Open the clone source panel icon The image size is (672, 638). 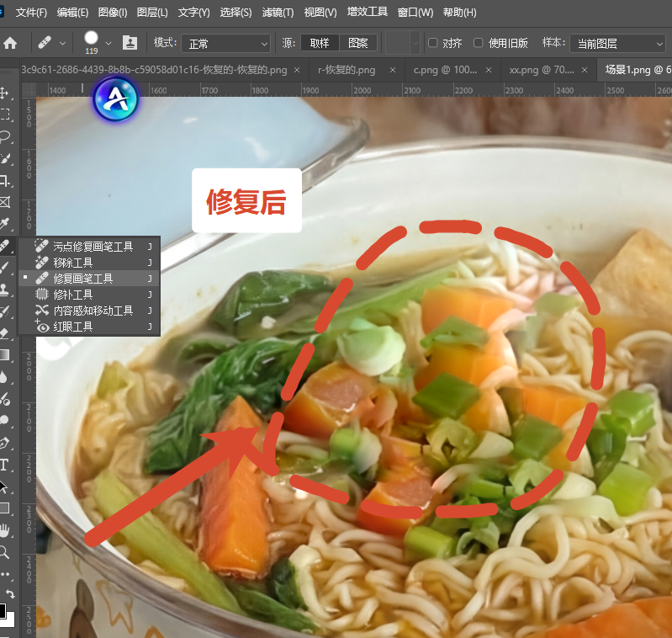point(130,43)
